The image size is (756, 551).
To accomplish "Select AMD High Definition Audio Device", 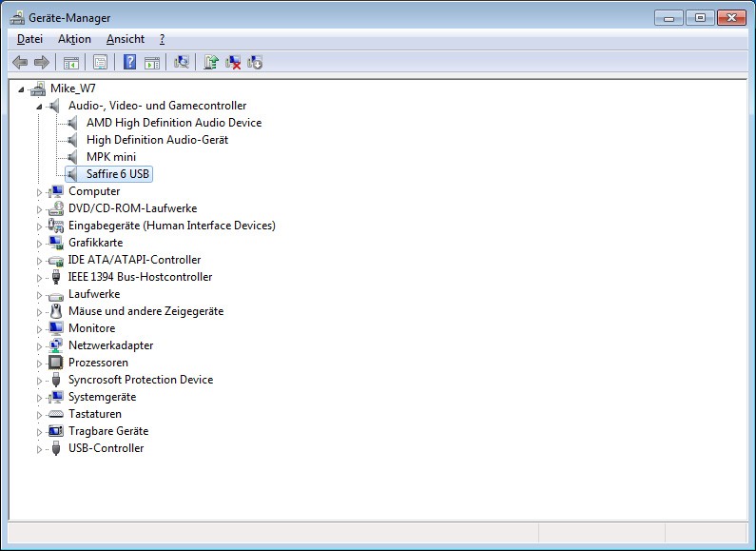I will point(174,123).
